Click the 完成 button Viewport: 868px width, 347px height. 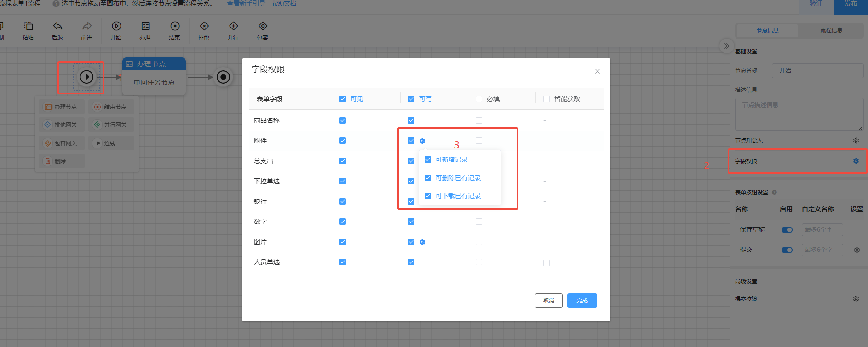pyautogui.click(x=582, y=301)
